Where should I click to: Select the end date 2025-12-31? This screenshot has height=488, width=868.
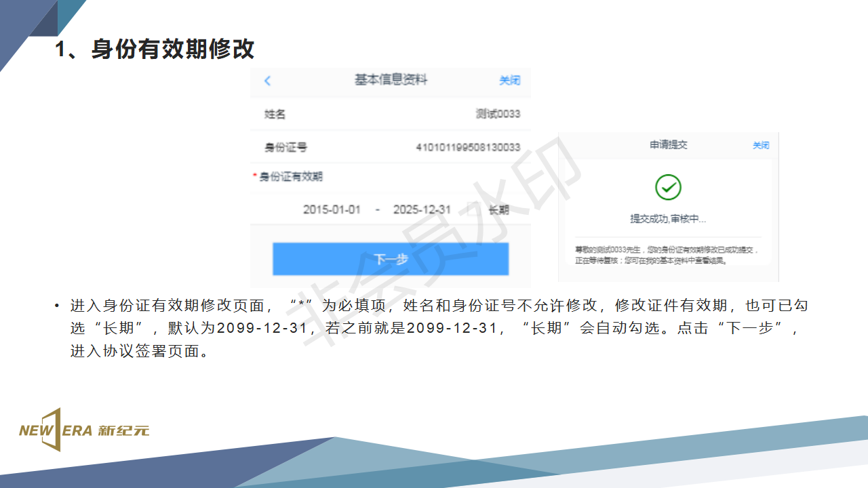[x=422, y=210]
